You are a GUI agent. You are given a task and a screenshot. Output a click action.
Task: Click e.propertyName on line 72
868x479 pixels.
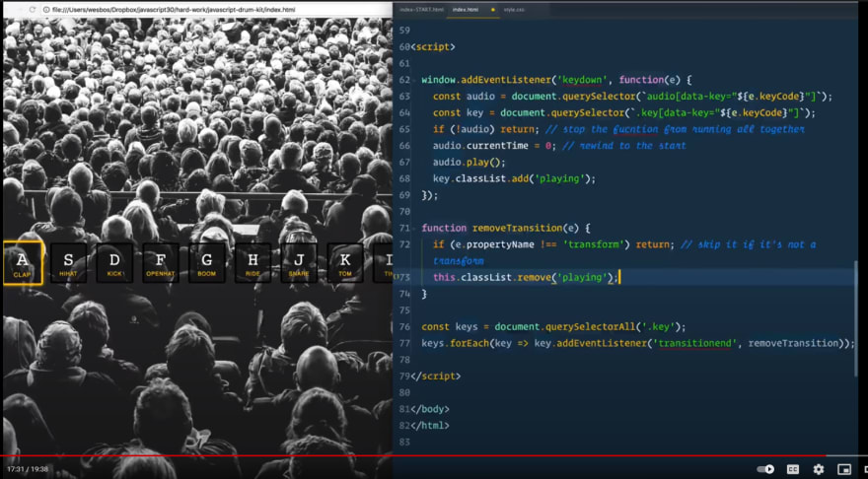coord(493,244)
